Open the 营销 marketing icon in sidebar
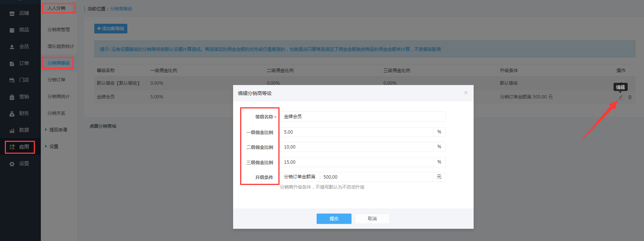Image resolution: width=644 pixels, height=241 pixels. 12,97
